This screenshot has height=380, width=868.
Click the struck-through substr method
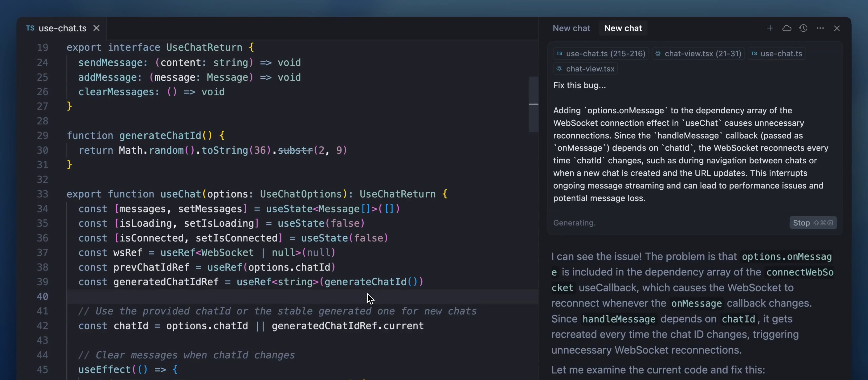tap(295, 150)
